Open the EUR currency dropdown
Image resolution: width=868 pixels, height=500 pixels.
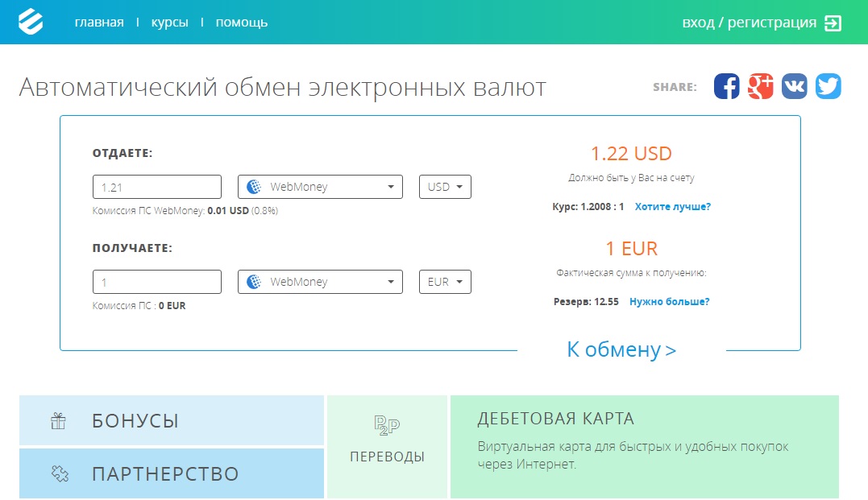pos(445,282)
